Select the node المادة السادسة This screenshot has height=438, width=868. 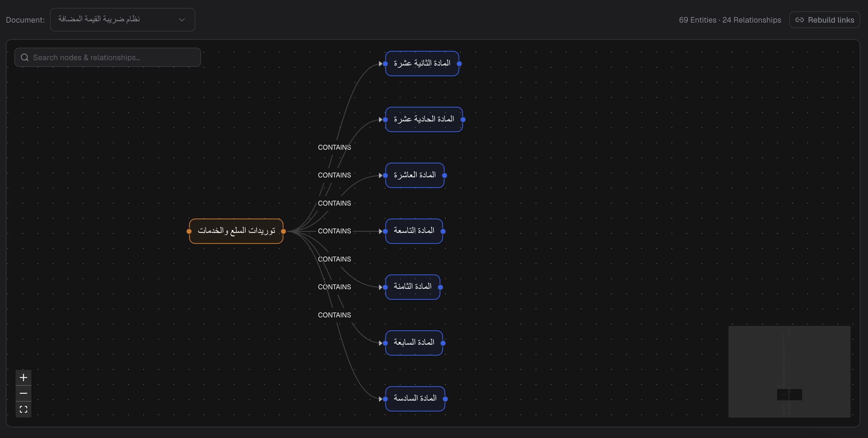coord(415,399)
